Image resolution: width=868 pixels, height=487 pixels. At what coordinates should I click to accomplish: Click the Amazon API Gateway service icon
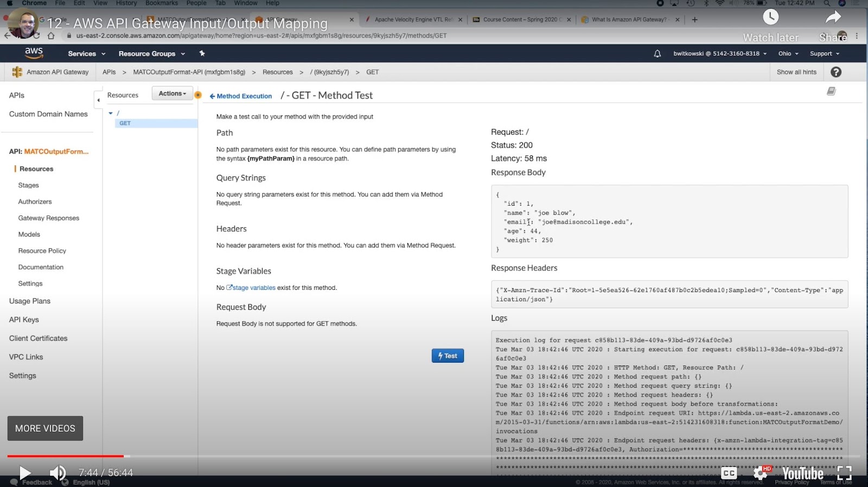(x=17, y=72)
